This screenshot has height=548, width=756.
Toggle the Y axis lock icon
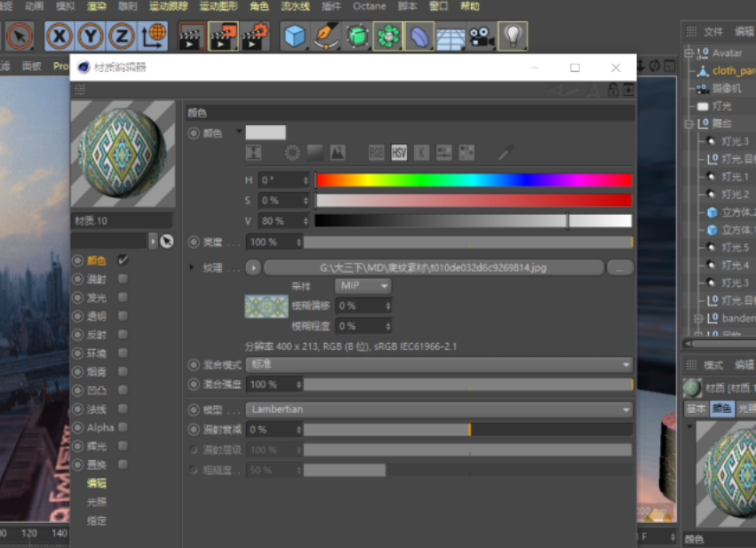91,36
